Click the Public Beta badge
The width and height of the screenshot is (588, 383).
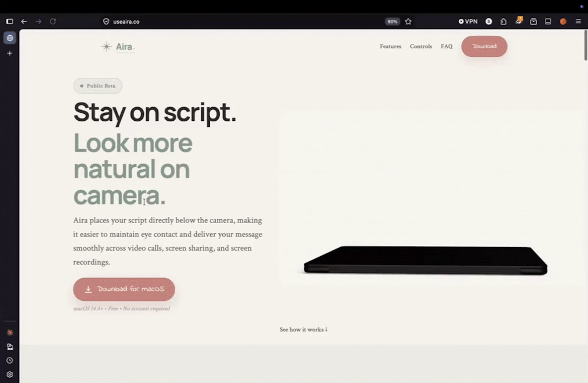98,86
